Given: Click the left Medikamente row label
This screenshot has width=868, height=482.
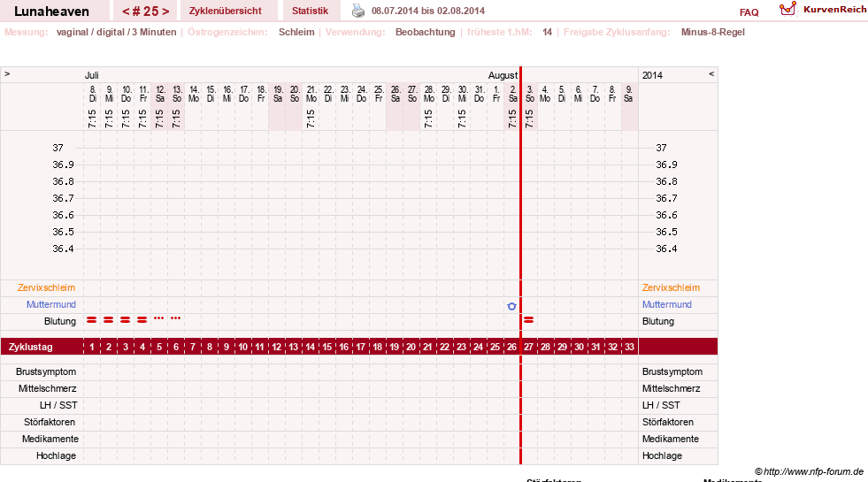Looking at the screenshot, I should click(x=50, y=439).
